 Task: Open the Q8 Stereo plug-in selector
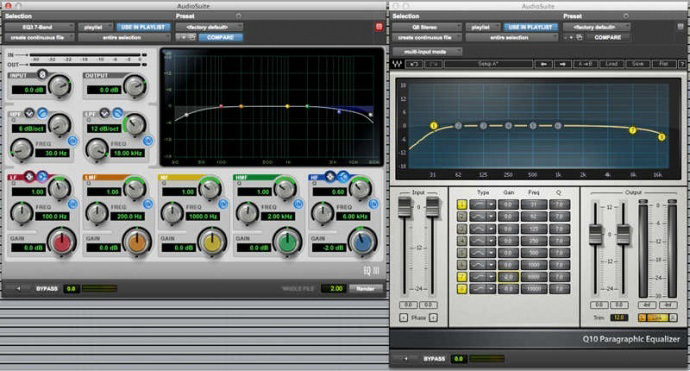click(426, 27)
